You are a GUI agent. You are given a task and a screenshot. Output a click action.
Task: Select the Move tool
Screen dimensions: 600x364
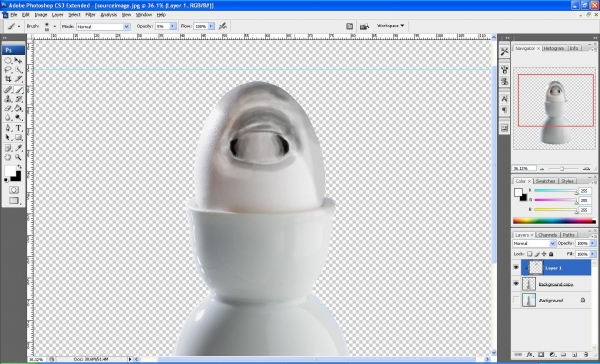point(18,60)
